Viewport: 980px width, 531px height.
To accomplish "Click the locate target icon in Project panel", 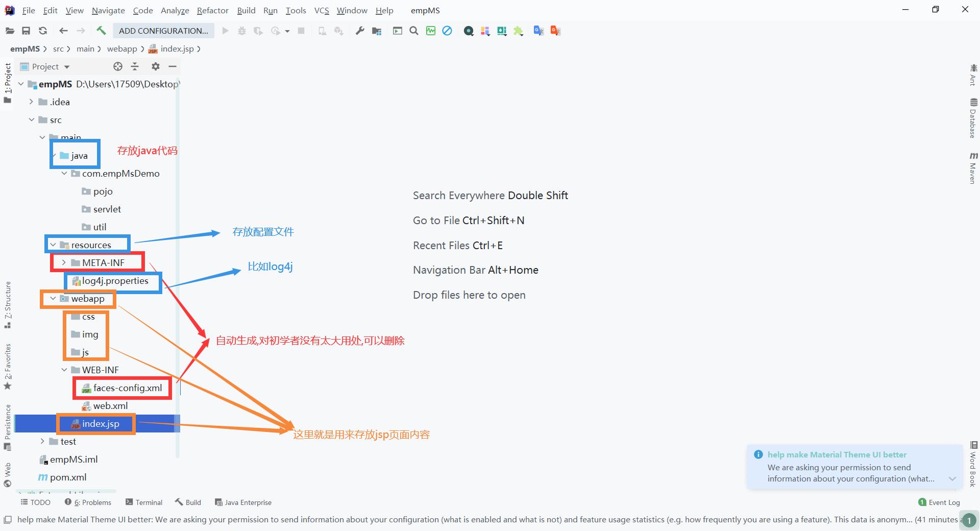I will pos(118,66).
